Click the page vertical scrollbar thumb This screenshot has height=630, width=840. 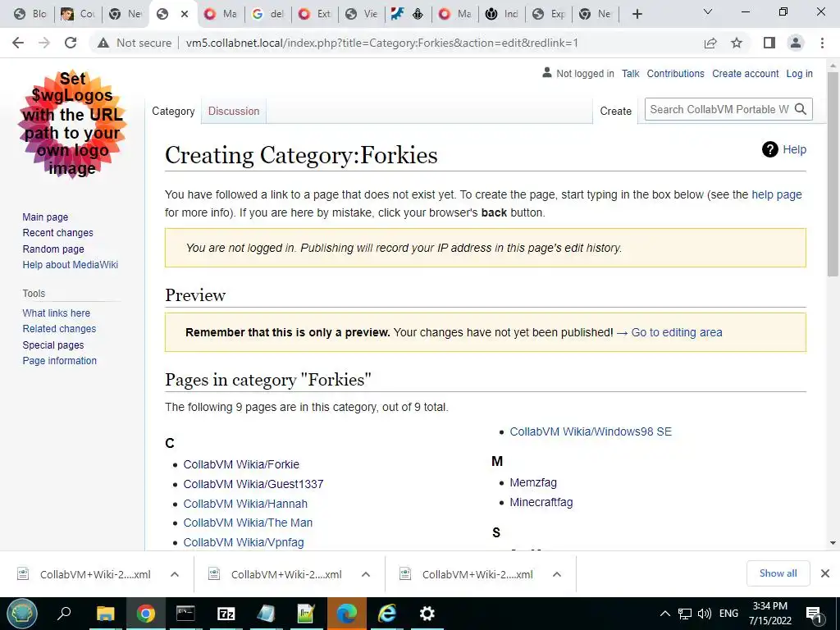(833, 174)
